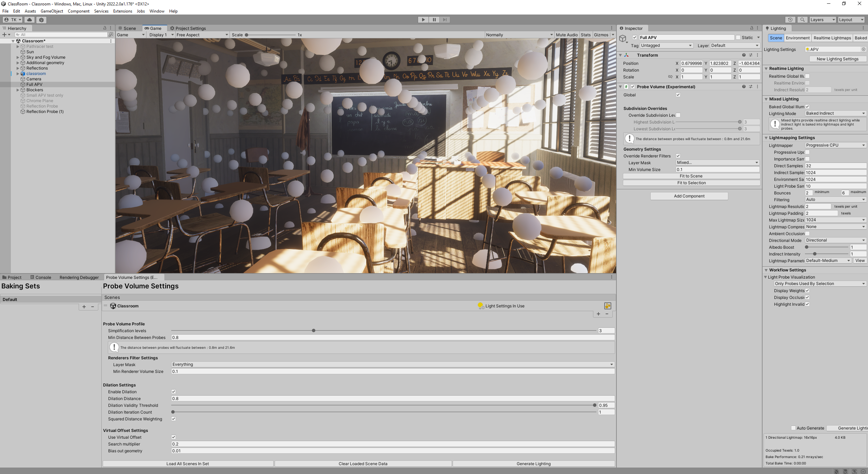The height and width of the screenshot is (474, 868).
Task: Enable the Auto Generate checkbox
Action: [793, 428]
